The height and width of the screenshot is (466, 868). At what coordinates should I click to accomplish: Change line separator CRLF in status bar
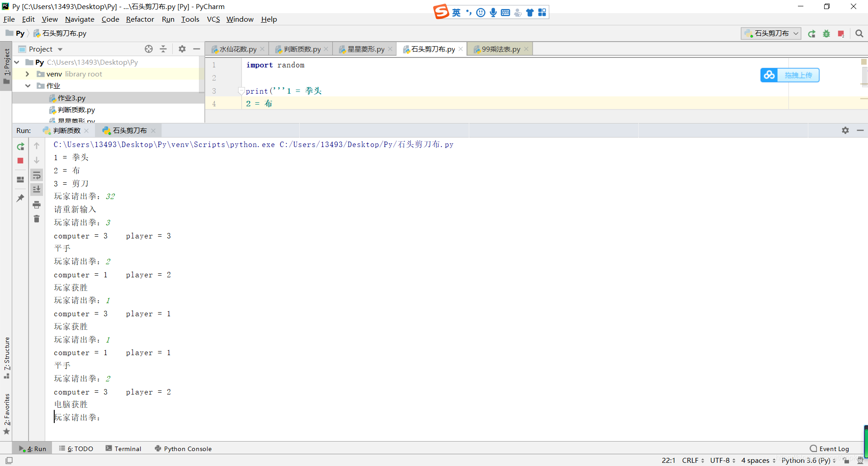tap(693, 460)
